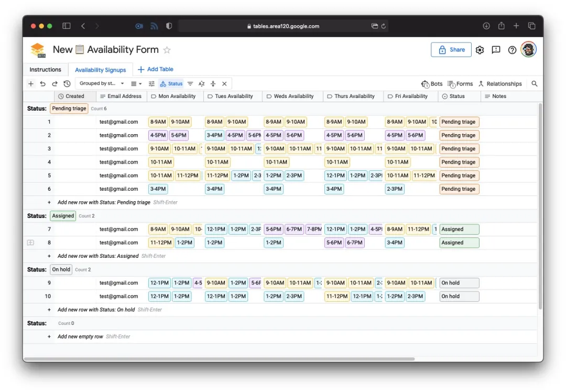Click the Share button

[x=451, y=50]
